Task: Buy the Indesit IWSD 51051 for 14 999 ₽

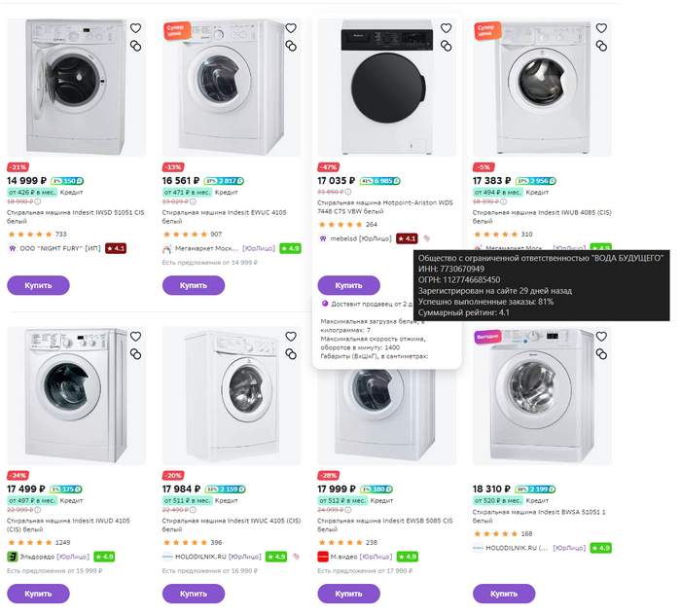Action: pyautogui.click(x=38, y=285)
